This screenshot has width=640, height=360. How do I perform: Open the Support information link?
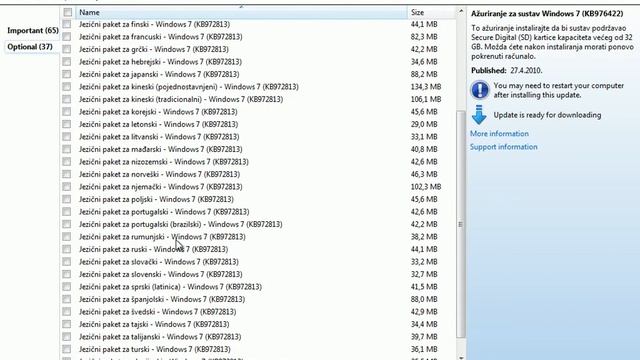pos(504,147)
